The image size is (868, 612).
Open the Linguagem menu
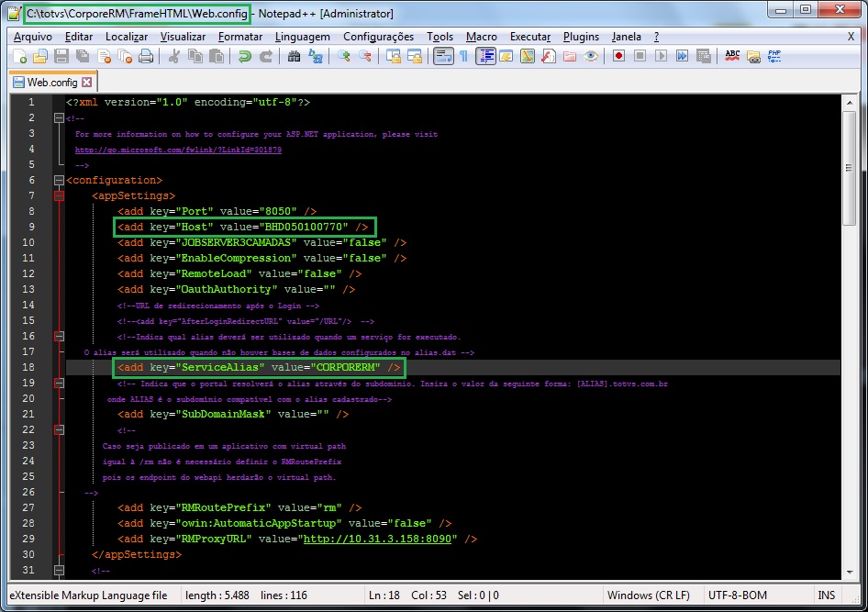coord(302,37)
